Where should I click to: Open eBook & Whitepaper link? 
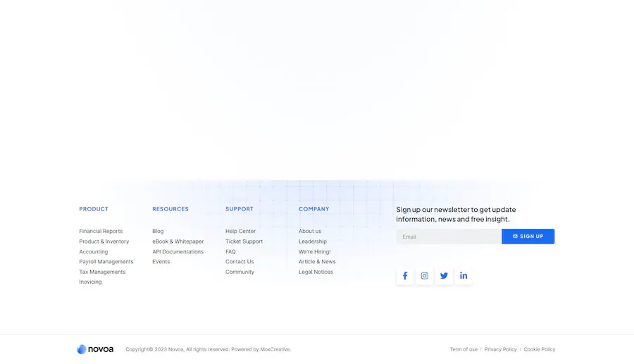pyautogui.click(x=178, y=241)
